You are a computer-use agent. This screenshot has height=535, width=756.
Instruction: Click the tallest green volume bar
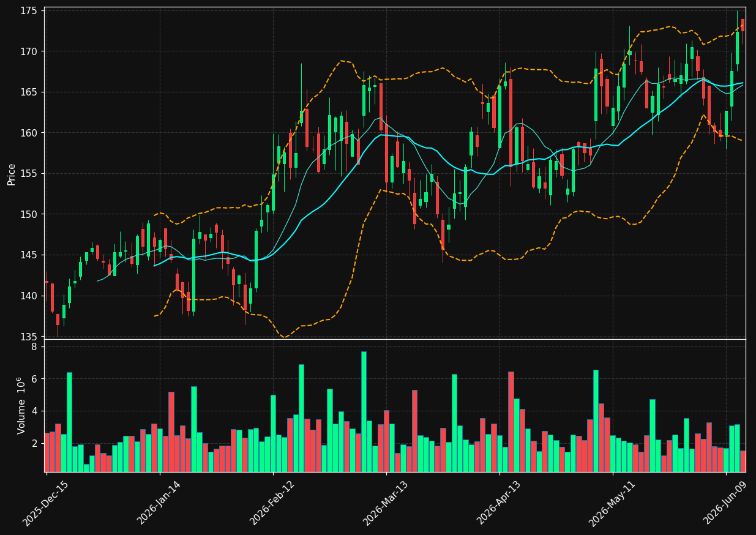pyautogui.click(x=364, y=411)
